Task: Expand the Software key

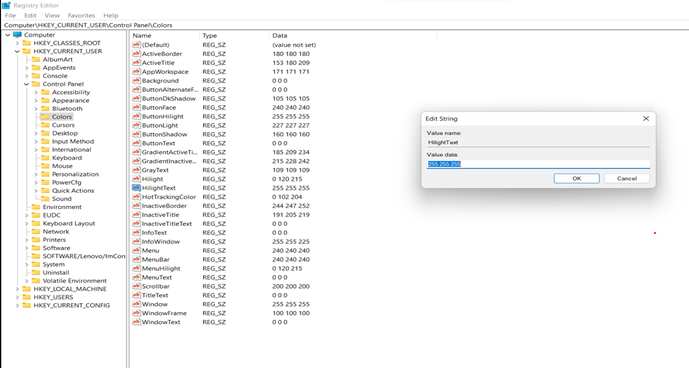Action: coord(26,248)
